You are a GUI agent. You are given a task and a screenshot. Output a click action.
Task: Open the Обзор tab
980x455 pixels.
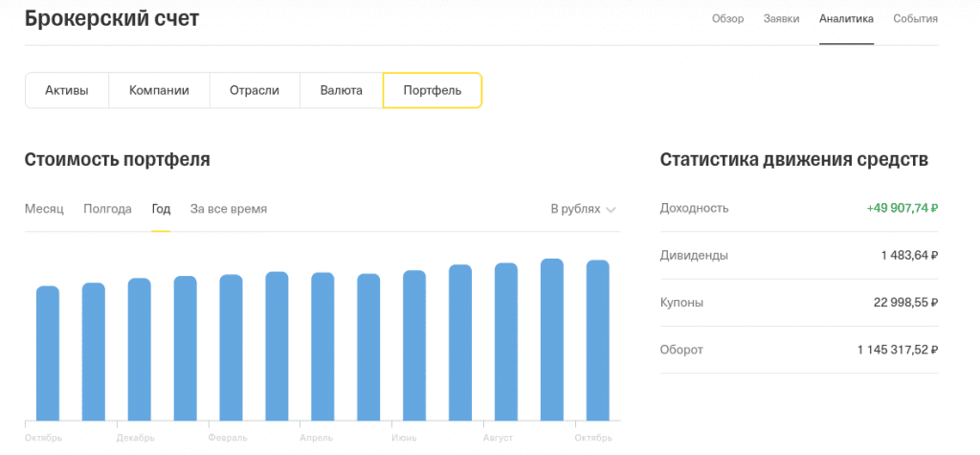click(x=727, y=18)
